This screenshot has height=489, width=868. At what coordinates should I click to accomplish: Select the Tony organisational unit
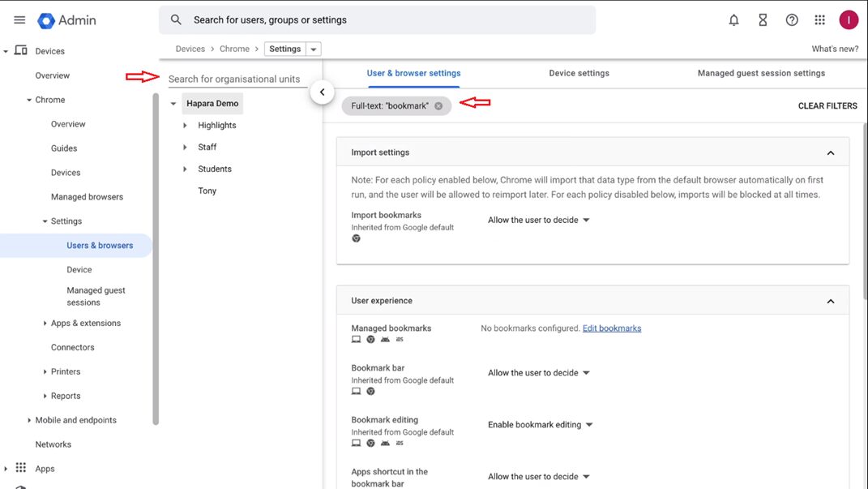207,191
